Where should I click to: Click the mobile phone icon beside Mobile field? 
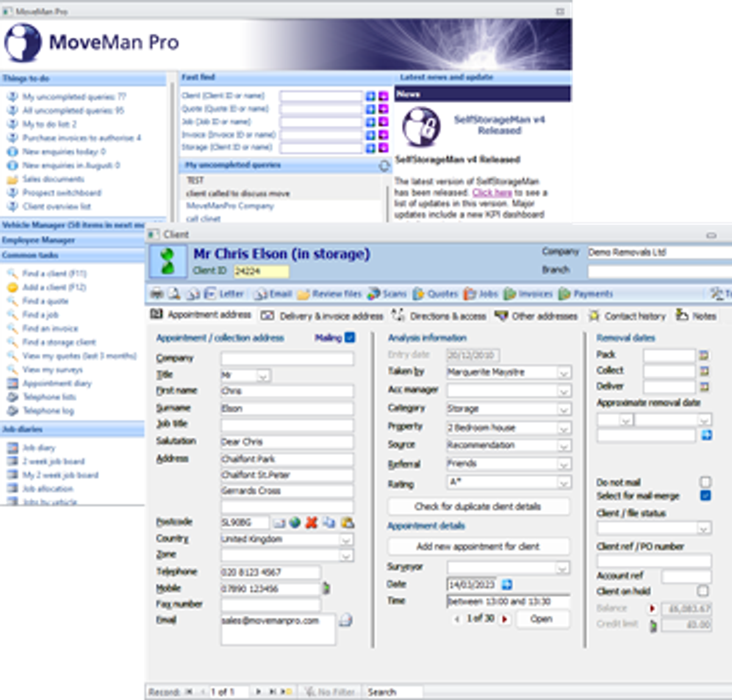(326, 588)
